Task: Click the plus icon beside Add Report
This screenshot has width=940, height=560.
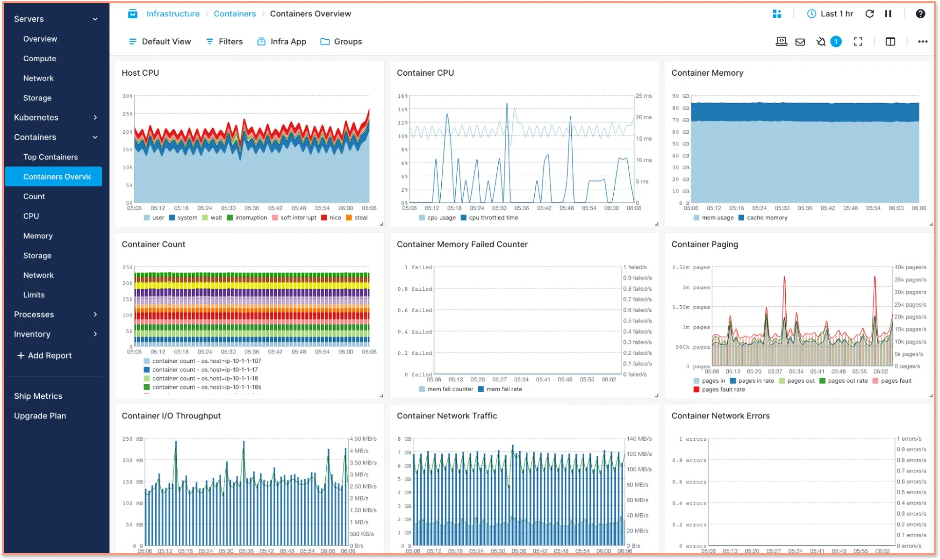Action: (x=21, y=355)
